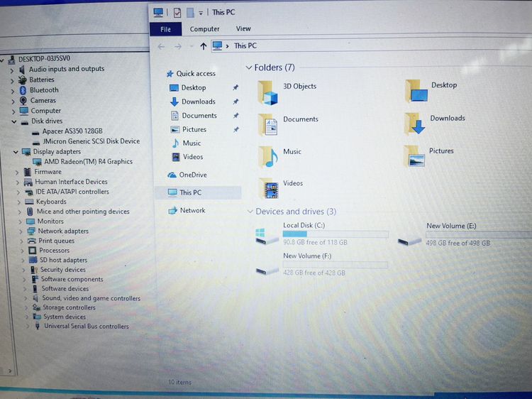Expand the Processors node
The image size is (532, 399).
(x=22, y=251)
